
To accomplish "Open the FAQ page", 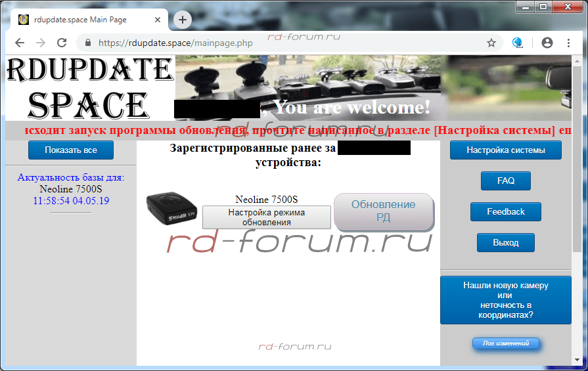I will [505, 181].
